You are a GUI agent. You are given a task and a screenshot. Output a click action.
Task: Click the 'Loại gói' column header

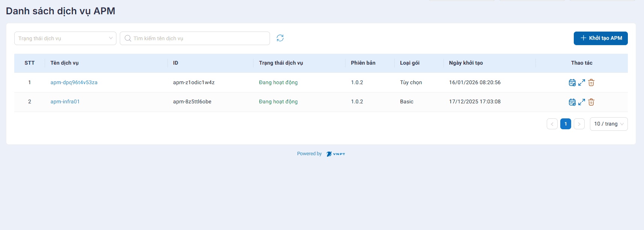(410, 63)
